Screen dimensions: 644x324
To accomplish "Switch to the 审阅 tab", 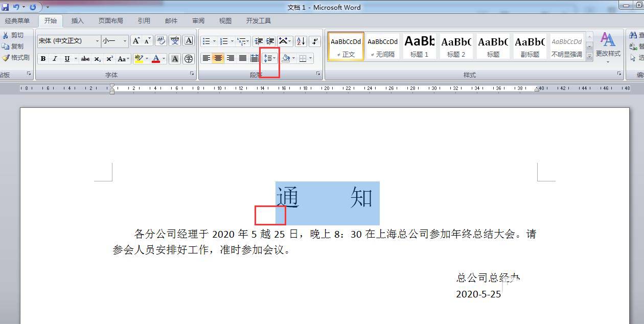I will pyautogui.click(x=198, y=21).
